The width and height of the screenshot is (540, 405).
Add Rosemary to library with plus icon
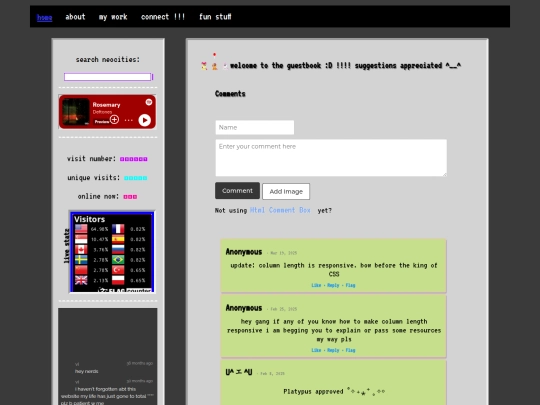(114, 120)
